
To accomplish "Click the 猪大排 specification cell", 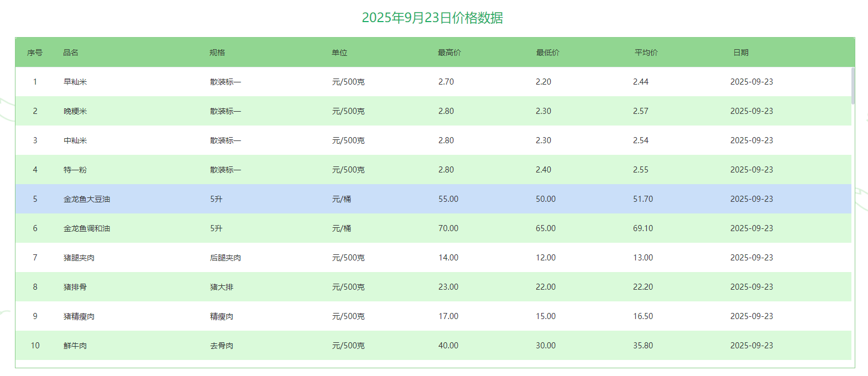I will tap(222, 287).
